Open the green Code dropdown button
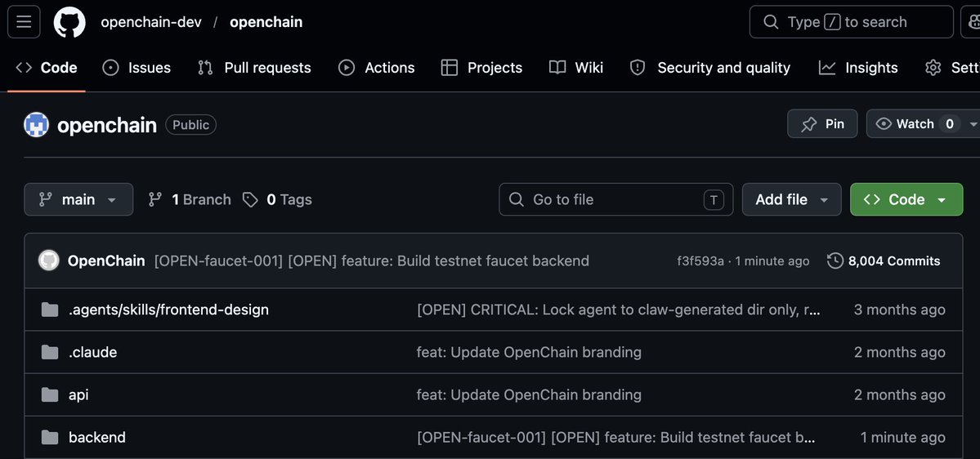The image size is (980, 459). click(906, 199)
